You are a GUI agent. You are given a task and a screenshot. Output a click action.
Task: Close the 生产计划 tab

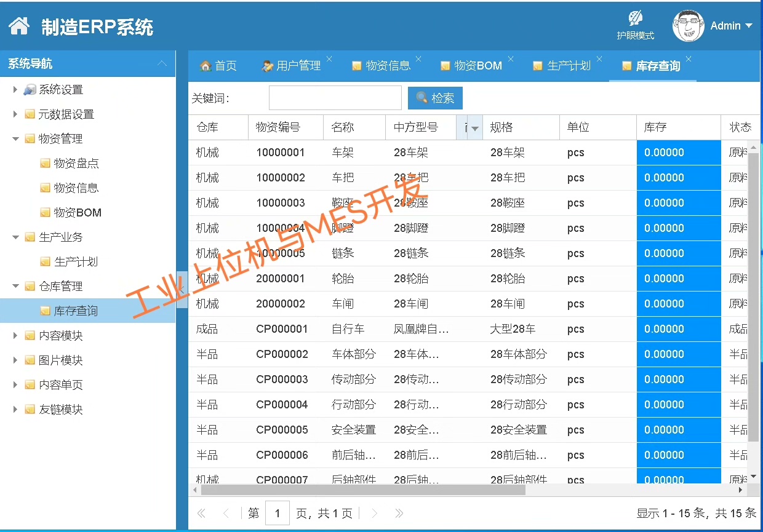(599, 59)
